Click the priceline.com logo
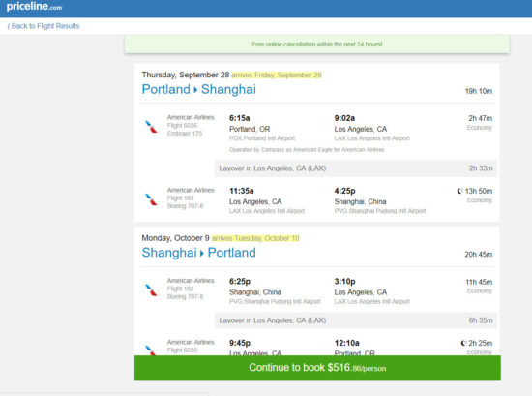The image size is (532, 396). tap(34, 6)
